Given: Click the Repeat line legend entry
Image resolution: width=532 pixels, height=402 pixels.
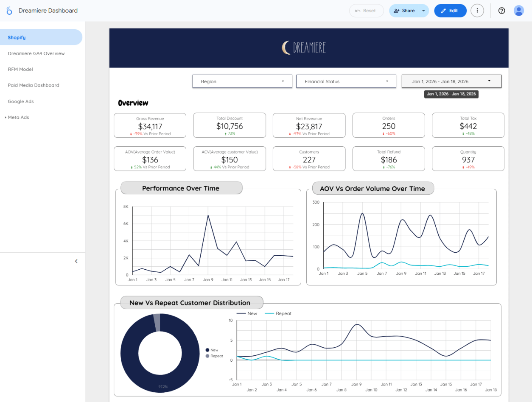Looking at the screenshot, I should click(x=278, y=313).
